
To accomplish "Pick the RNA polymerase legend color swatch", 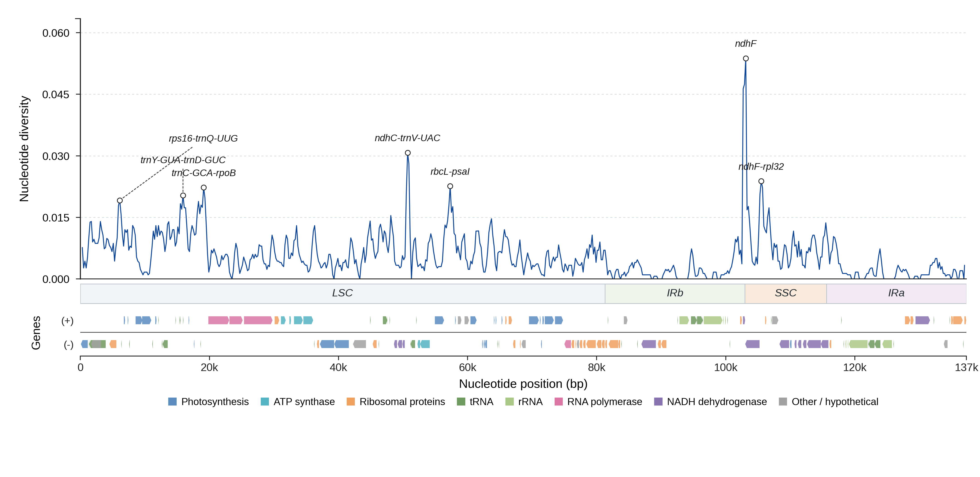I will (x=558, y=402).
